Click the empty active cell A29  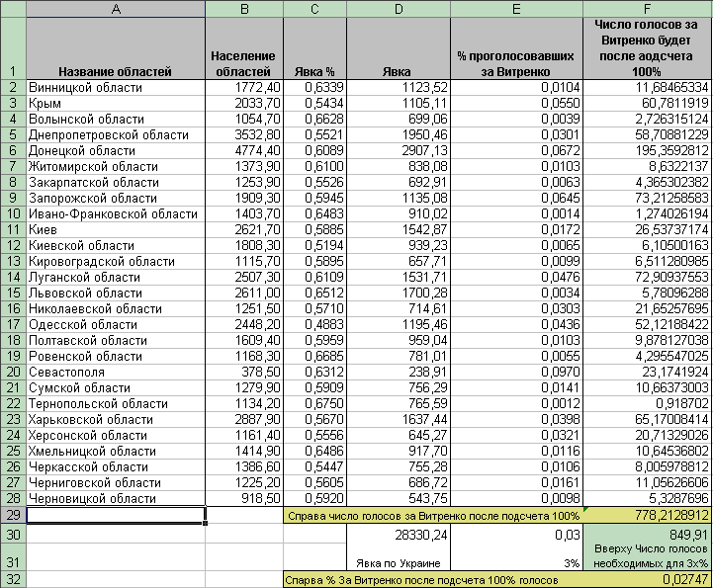(116, 515)
